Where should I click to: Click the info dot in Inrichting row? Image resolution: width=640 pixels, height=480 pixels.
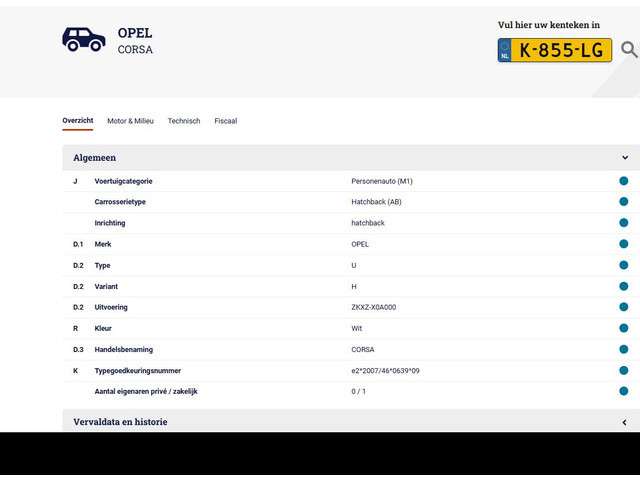pyautogui.click(x=623, y=223)
